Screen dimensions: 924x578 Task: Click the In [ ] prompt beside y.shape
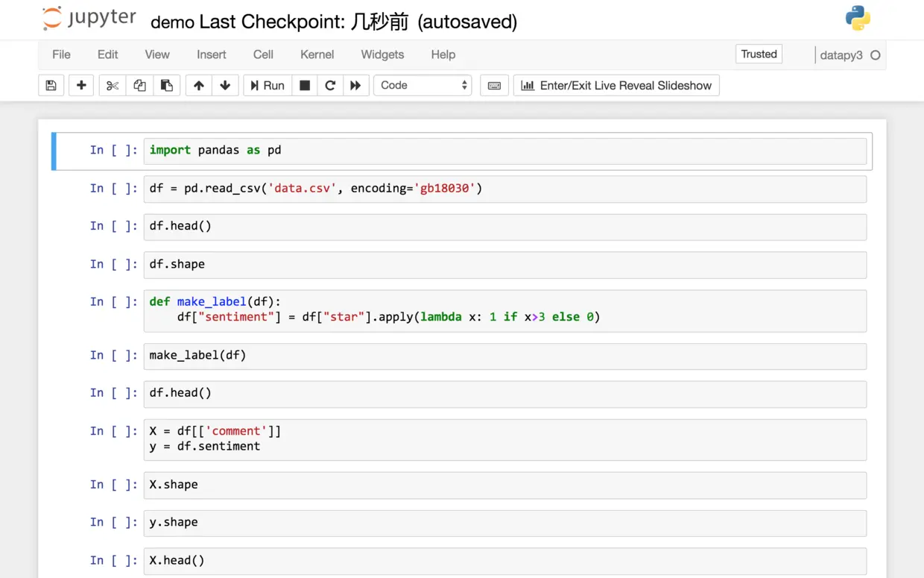(x=113, y=522)
